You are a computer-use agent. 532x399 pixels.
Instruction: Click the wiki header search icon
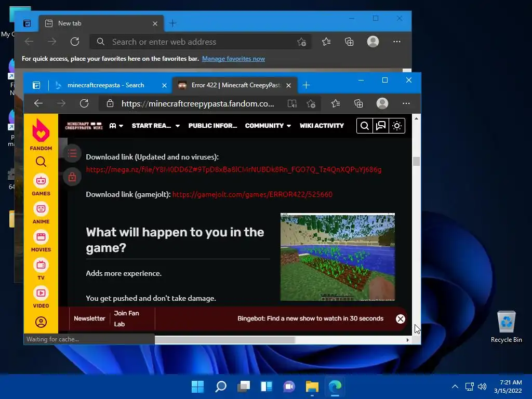pos(364,126)
